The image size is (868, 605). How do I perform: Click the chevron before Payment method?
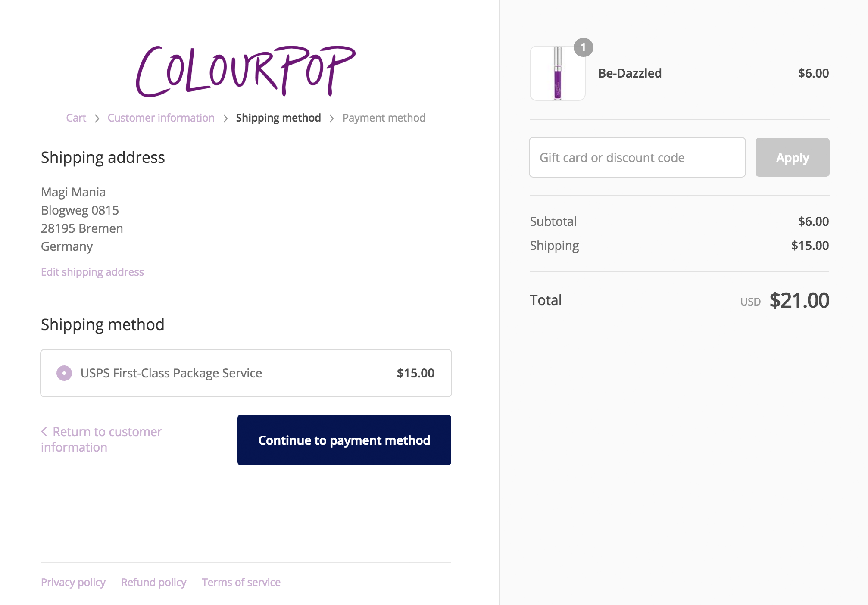(331, 118)
